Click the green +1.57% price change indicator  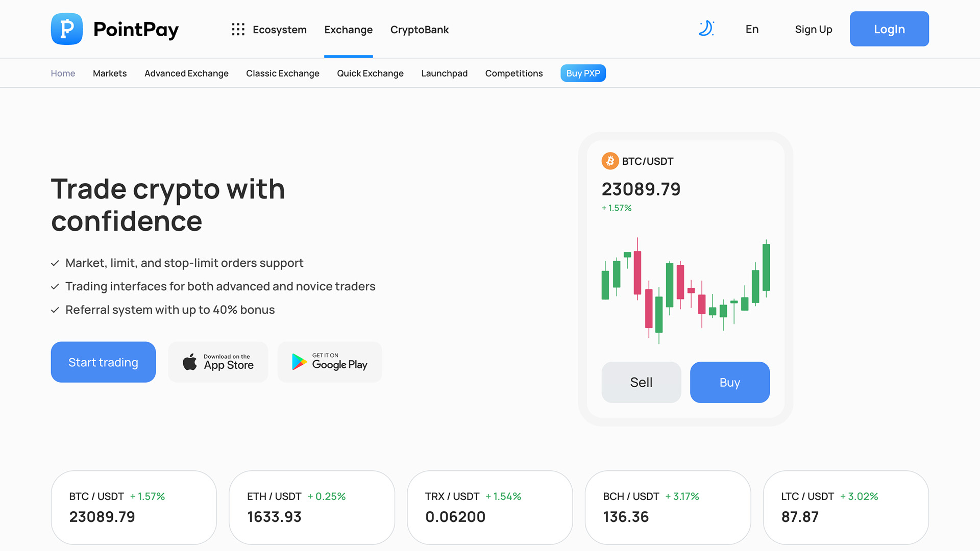tap(616, 208)
